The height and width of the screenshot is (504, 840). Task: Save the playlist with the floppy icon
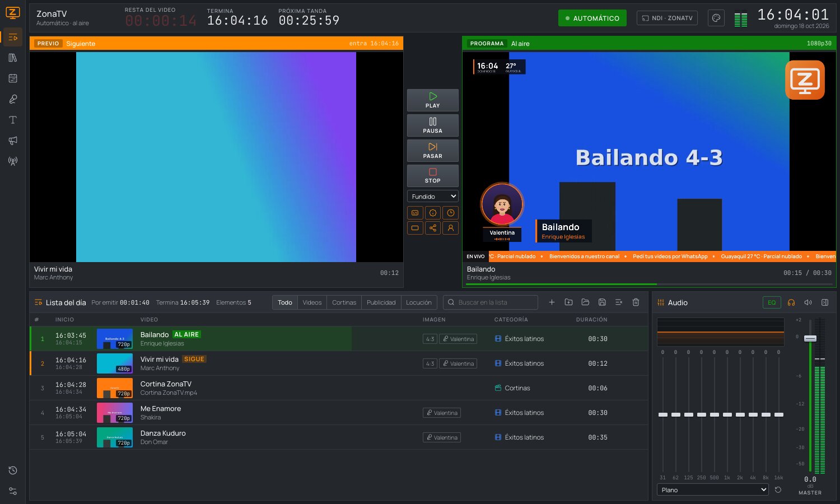click(602, 302)
